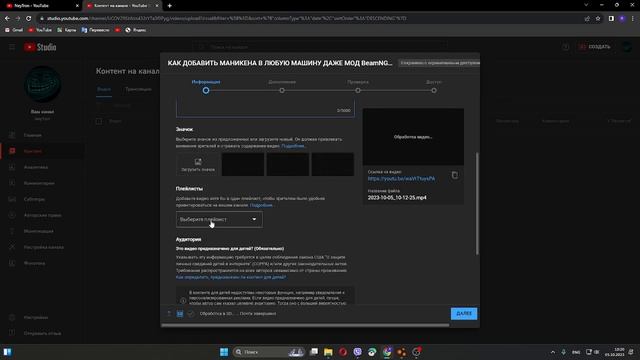Click the checks complete icon in dialog footer
Screen dimensions: 640x360
[190, 313]
